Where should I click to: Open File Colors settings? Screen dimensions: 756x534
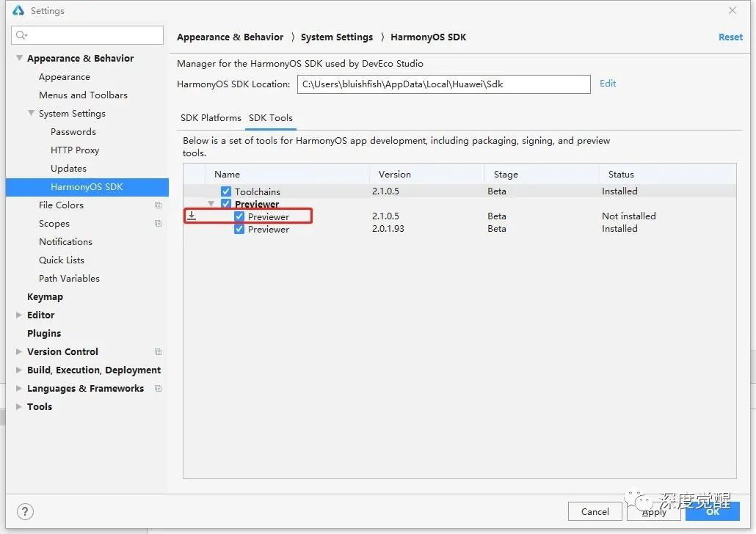(61, 205)
